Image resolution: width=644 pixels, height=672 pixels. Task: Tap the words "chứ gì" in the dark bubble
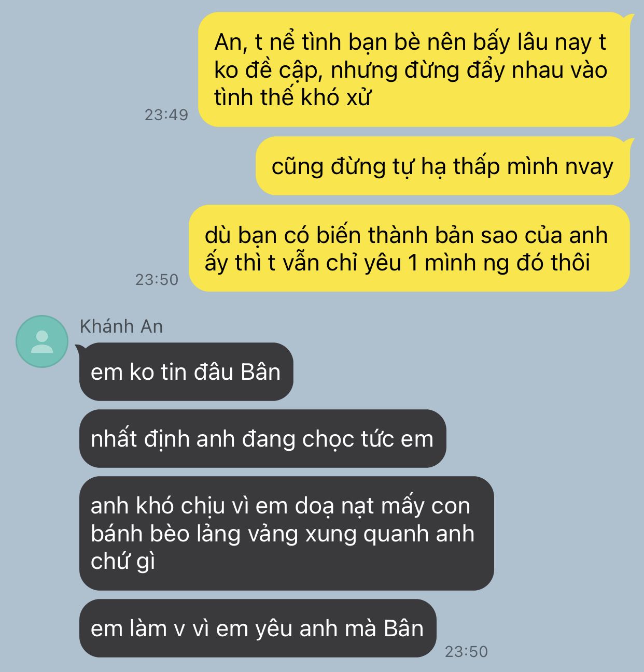123,562
